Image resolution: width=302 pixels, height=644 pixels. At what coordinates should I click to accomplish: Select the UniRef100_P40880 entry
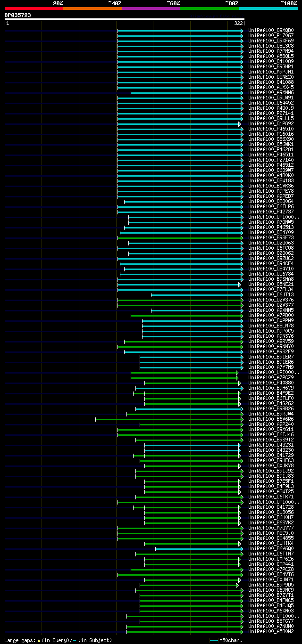pyautogui.click(x=271, y=383)
